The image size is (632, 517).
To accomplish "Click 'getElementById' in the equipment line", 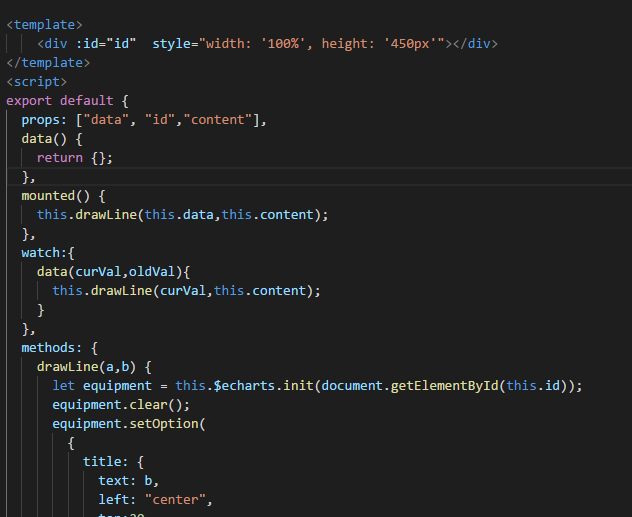I will pyautogui.click(x=445, y=386).
